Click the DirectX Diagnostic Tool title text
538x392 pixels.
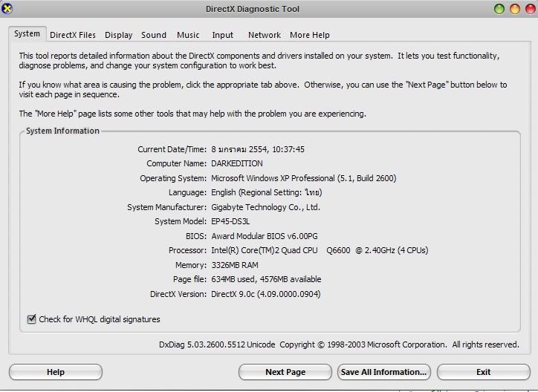(253, 9)
